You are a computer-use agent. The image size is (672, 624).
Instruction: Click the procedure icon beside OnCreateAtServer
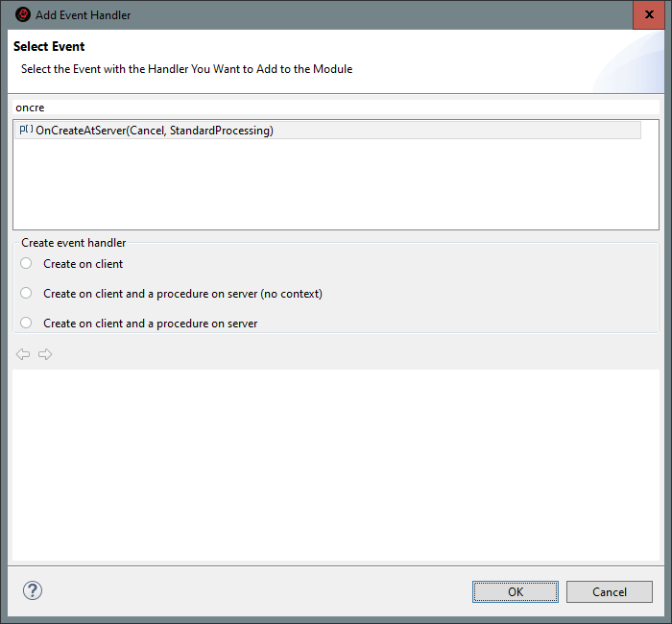[26, 131]
